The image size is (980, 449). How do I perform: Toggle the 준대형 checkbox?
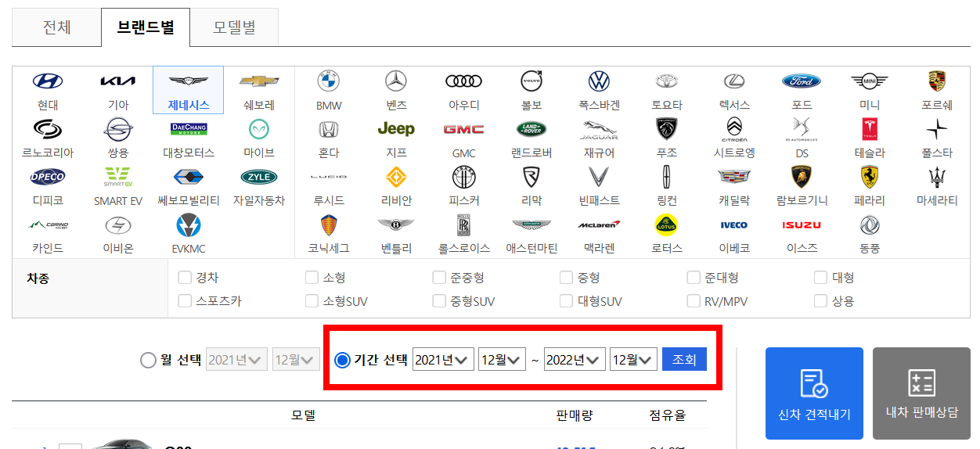(694, 277)
